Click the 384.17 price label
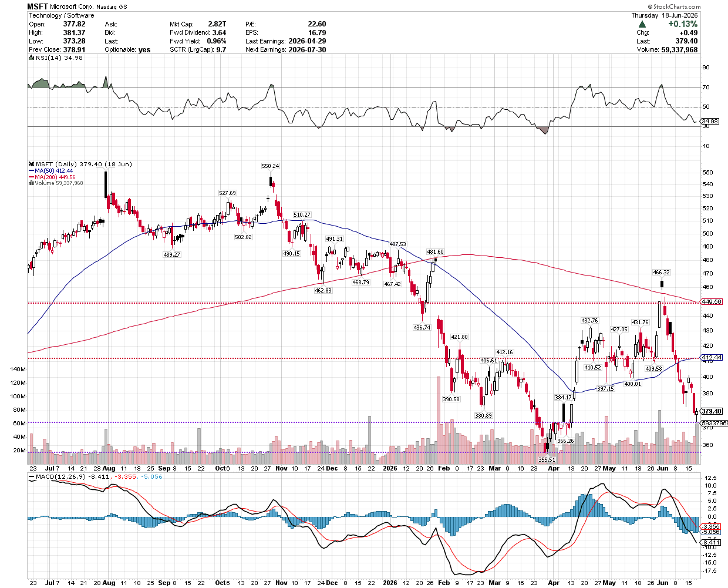The width and height of the screenshot is (728, 588). [x=563, y=398]
